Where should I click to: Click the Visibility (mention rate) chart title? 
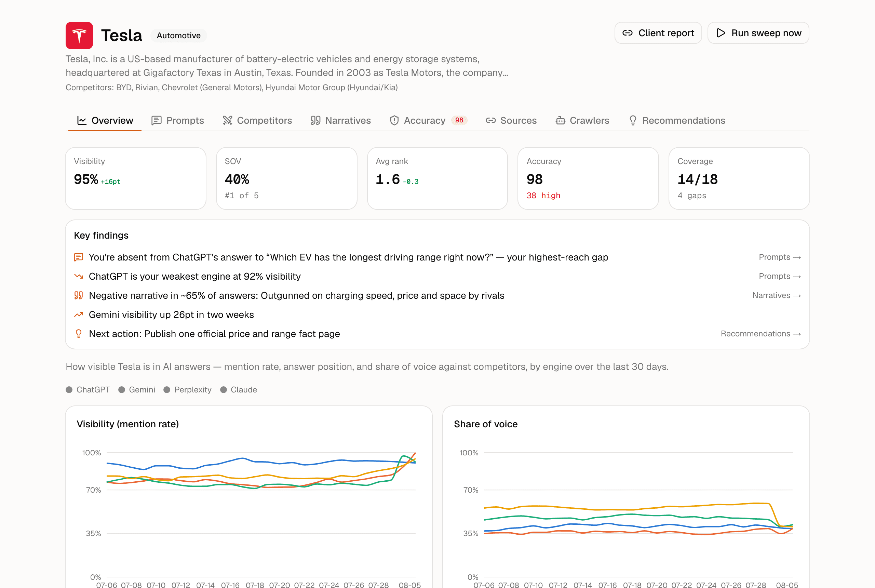tap(128, 424)
